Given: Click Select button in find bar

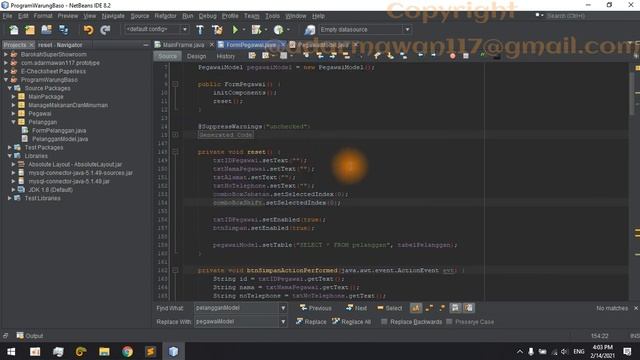Looking at the screenshot, I should [390, 308].
